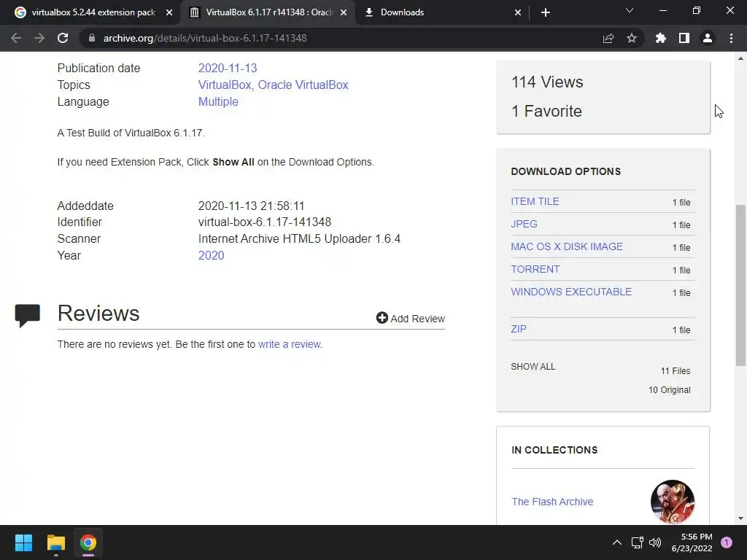Open the notification badge in taskbar
The width and height of the screenshot is (747, 560).
(x=727, y=542)
